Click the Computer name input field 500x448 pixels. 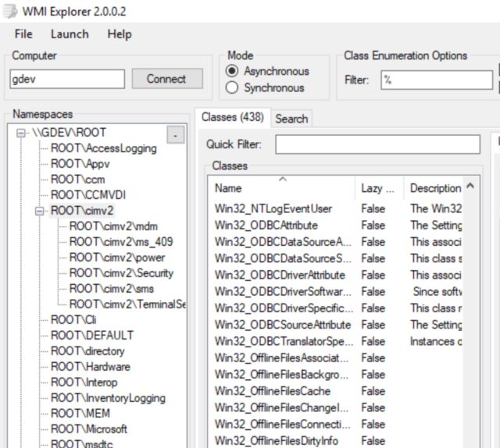click(67, 79)
